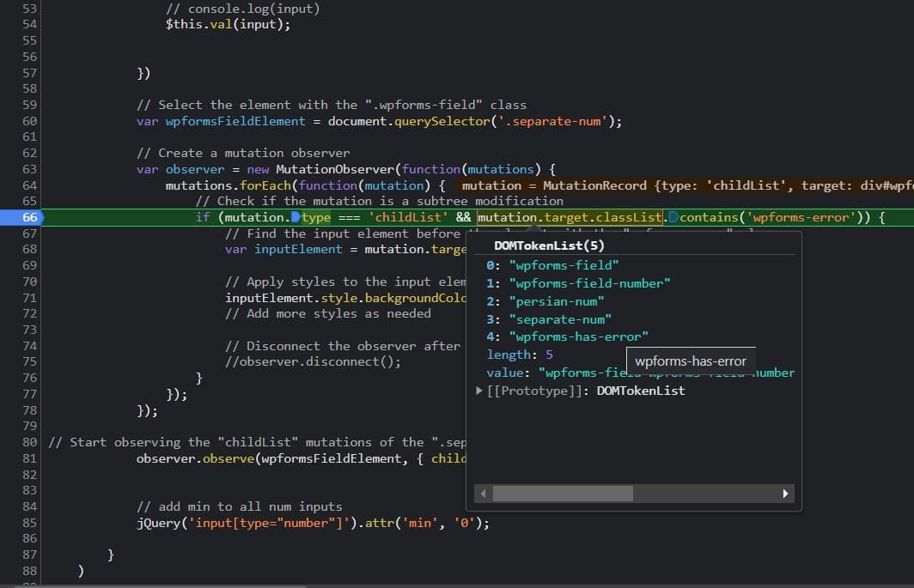
Task: Click the highlighted mutation.target.classList expression
Action: (570, 217)
